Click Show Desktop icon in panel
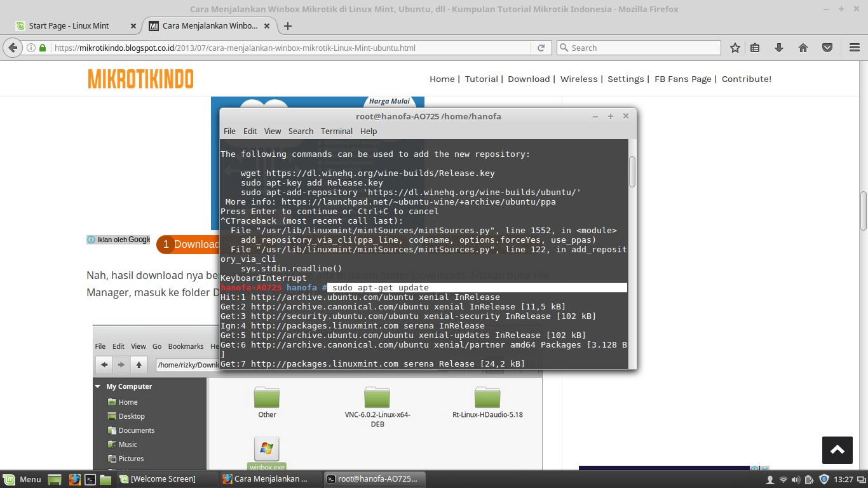The height and width of the screenshot is (488, 868). tap(55, 479)
